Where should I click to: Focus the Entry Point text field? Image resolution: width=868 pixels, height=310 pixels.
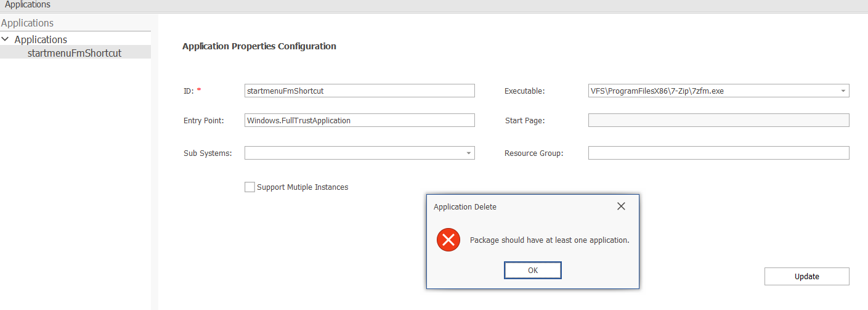[360, 120]
